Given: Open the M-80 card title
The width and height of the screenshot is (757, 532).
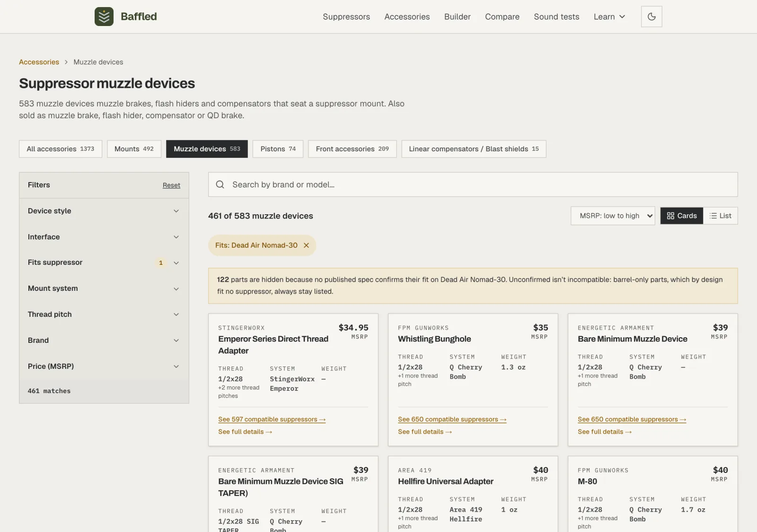Looking at the screenshot, I should point(587,481).
